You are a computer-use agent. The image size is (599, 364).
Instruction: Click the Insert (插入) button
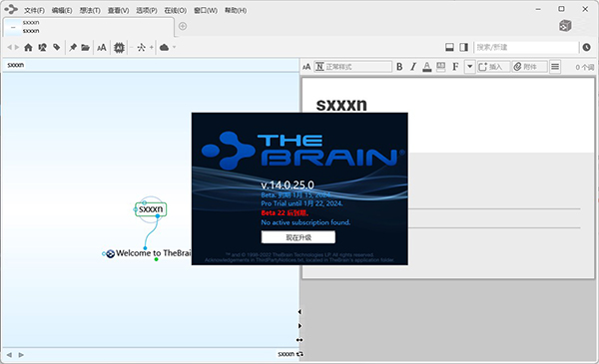pos(493,67)
